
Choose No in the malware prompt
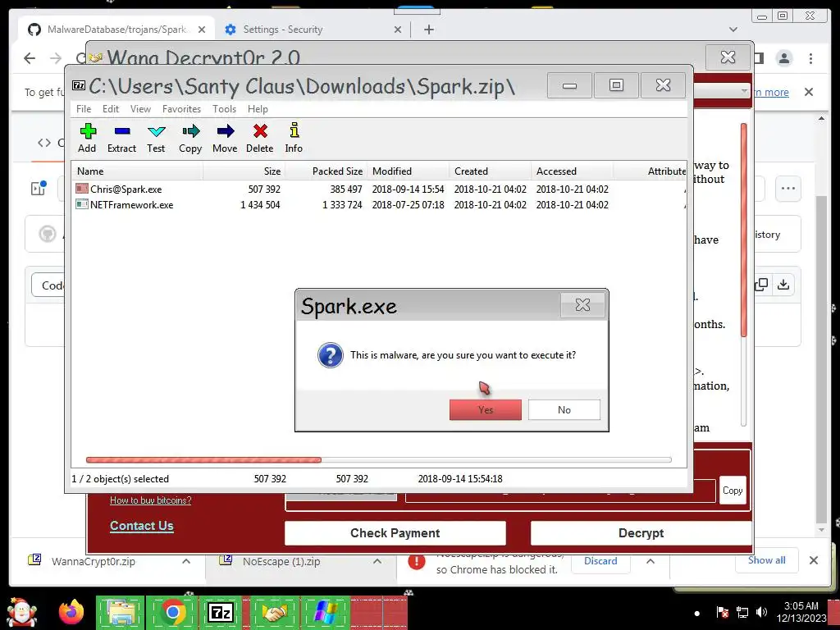[x=564, y=410]
